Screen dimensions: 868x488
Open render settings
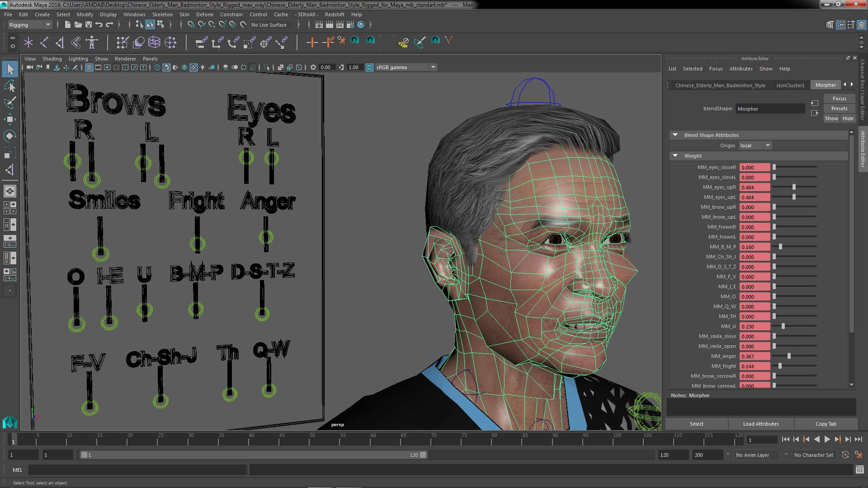click(x=350, y=25)
